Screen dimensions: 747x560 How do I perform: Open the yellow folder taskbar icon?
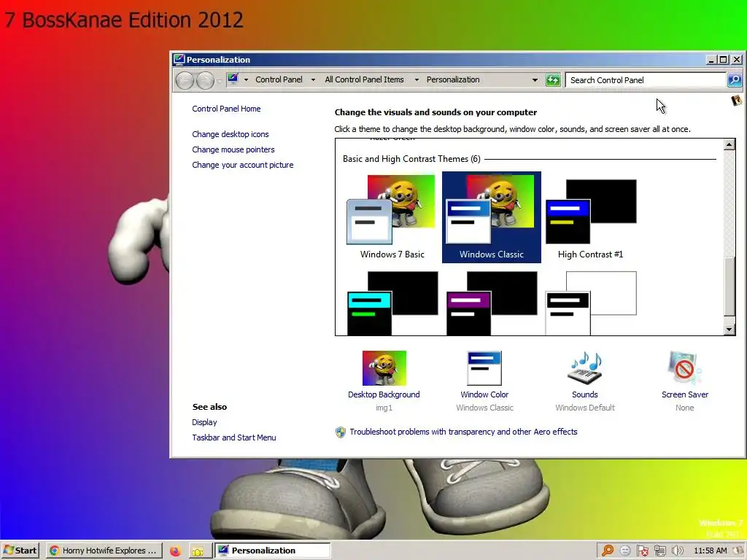(x=197, y=551)
